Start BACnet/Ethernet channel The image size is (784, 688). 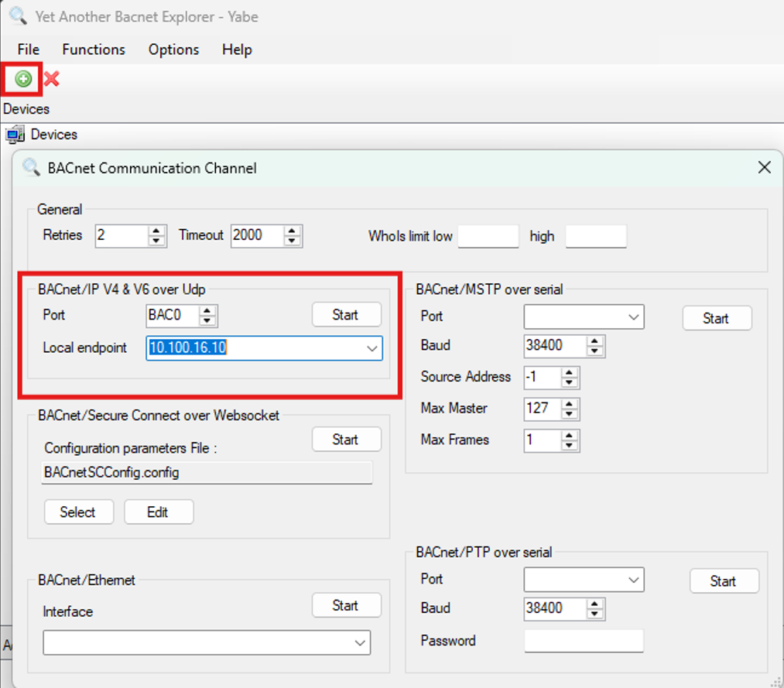(x=346, y=605)
